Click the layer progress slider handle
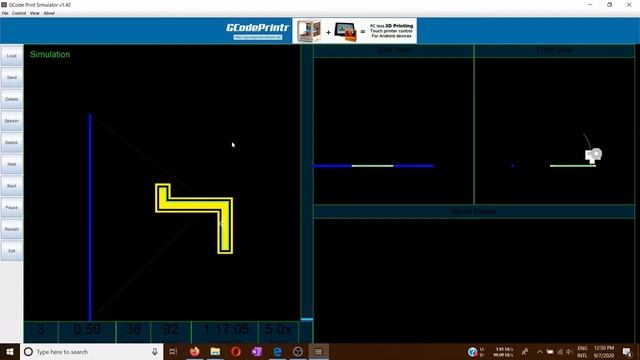The height and width of the screenshot is (360, 640). coord(307,319)
